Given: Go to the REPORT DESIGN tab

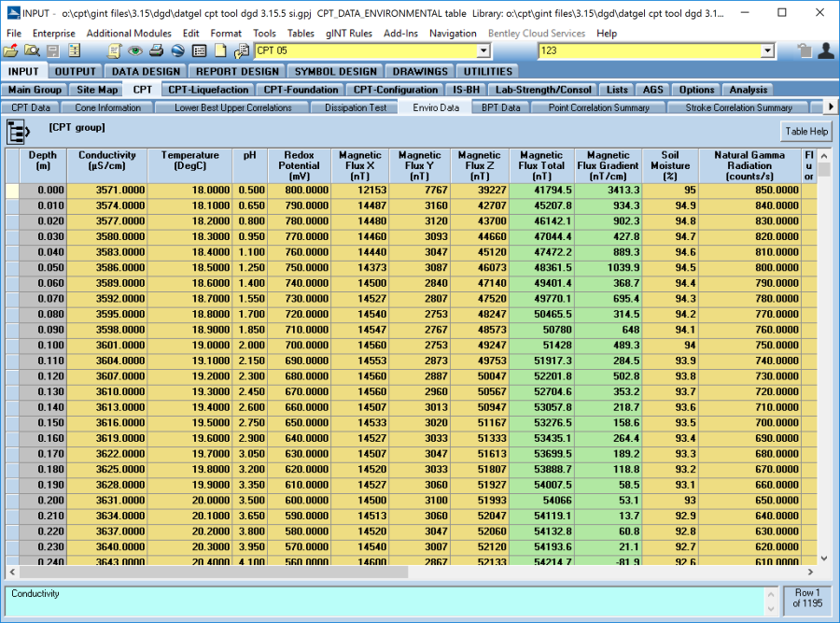Looking at the screenshot, I should click(x=236, y=71).
